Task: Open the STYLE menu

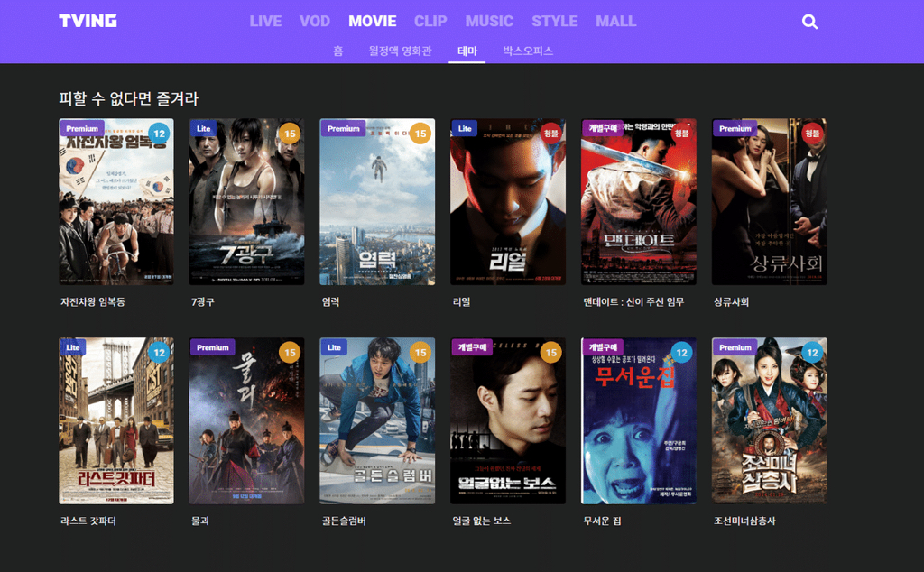Action: pyautogui.click(x=555, y=22)
